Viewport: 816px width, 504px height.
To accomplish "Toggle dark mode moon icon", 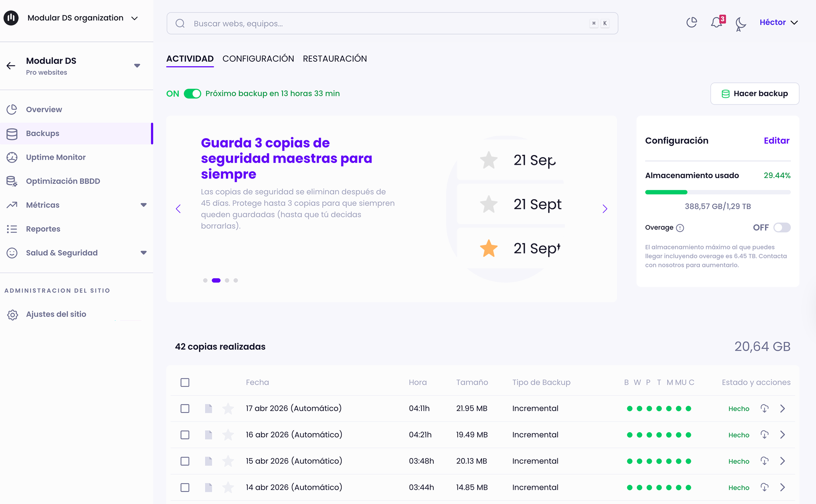I will click(x=740, y=23).
